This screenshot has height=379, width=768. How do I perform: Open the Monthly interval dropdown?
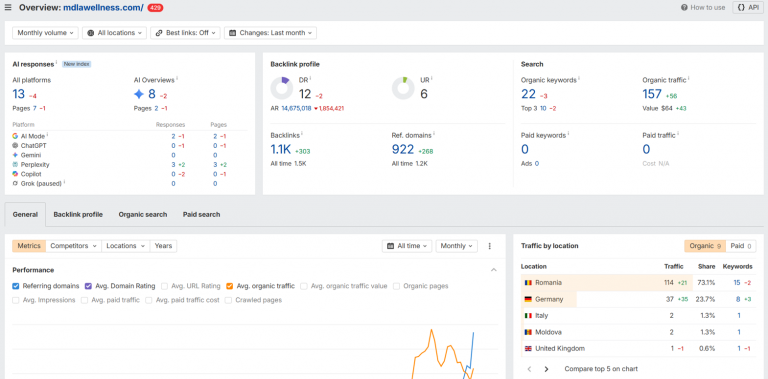click(x=456, y=246)
